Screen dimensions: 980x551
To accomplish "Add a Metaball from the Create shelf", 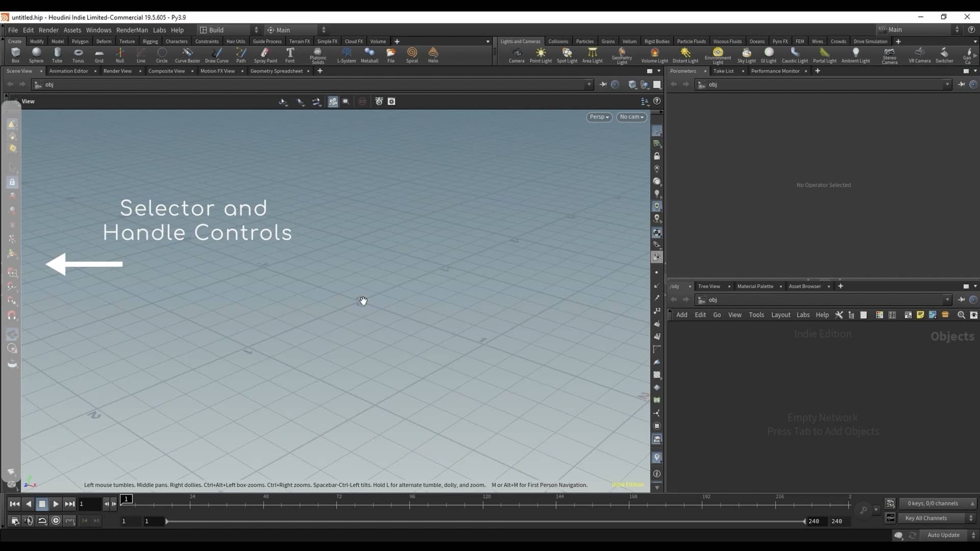I will coord(370,55).
